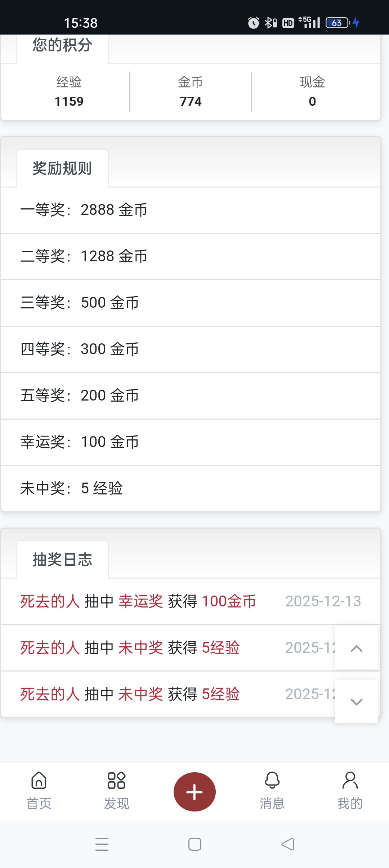
Task: Tap 死去的人 username in 幸运奖 log
Action: tap(50, 601)
